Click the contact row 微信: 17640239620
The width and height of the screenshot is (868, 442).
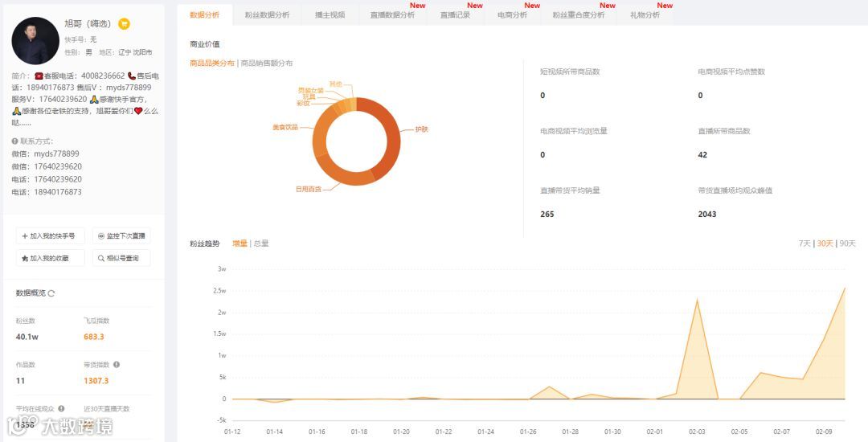click(x=47, y=166)
